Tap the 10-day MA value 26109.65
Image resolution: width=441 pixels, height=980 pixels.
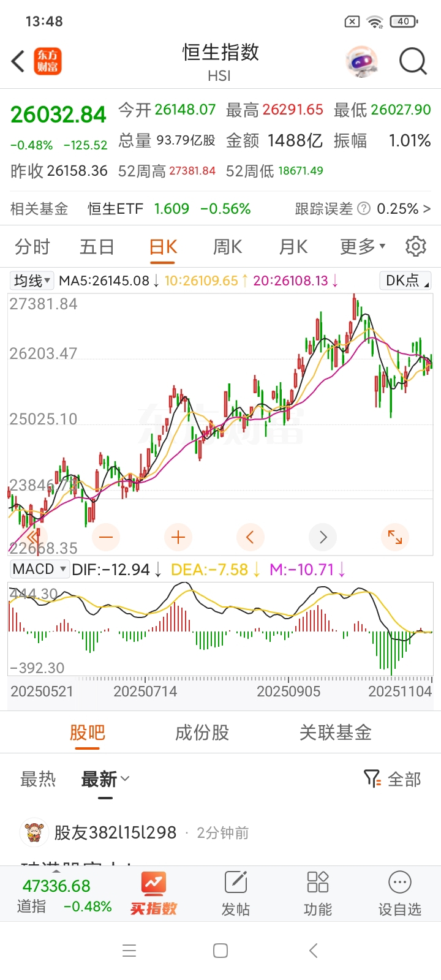pos(202,281)
